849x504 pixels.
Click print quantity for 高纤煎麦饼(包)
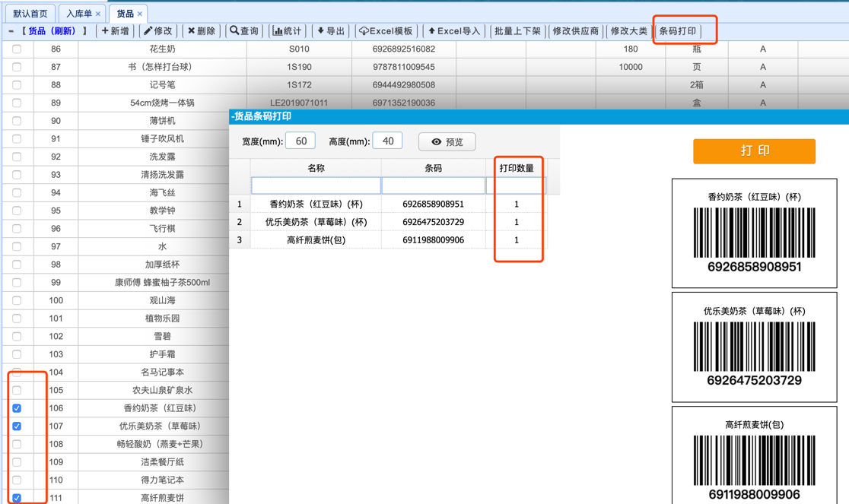[517, 239]
